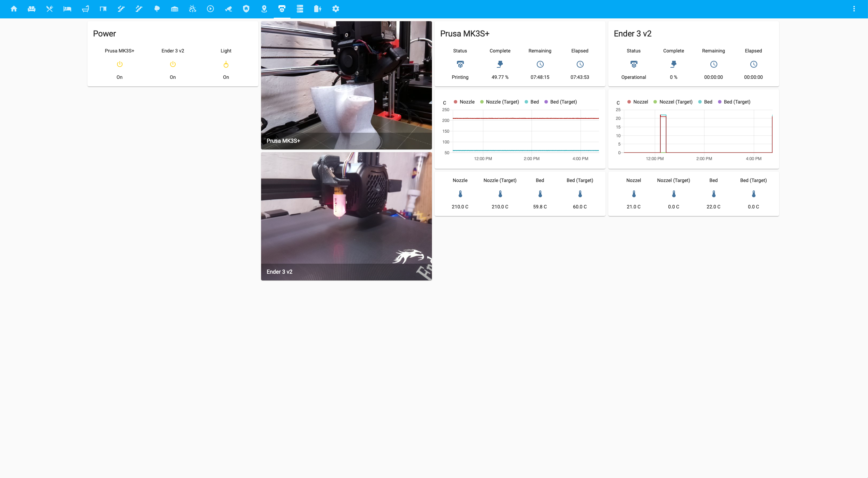This screenshot has height=478, width=868.
Task: Toggle Bed (Target) legend in Ender graph
Action: [734, 102]
